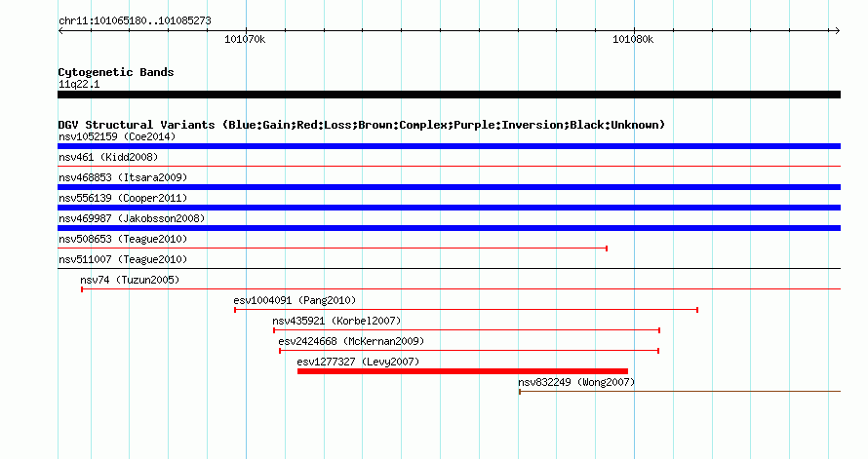
Task: Click the thick red esv1277327 loss bar
Action: point(463,371)
